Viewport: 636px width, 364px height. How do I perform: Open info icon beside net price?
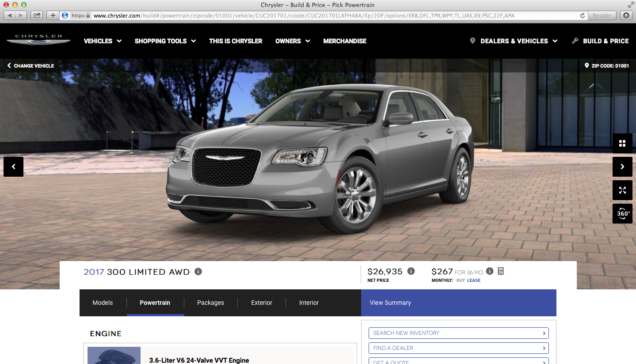(411, 271)
